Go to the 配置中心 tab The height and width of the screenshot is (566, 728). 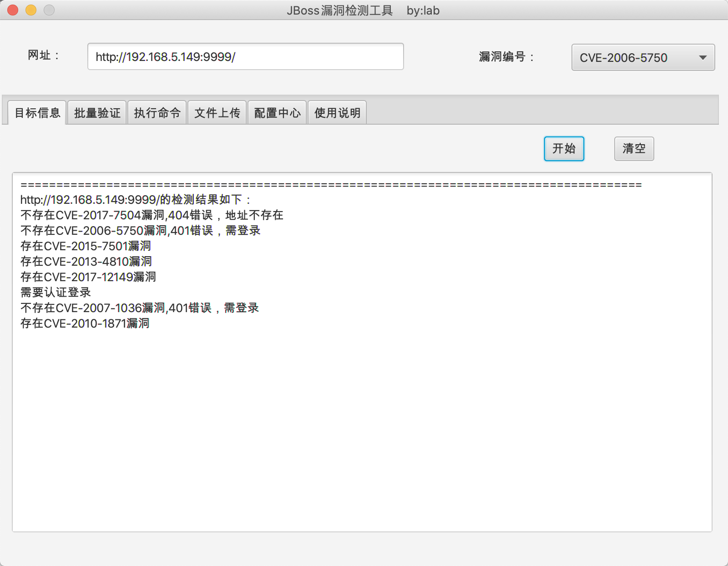[277, 112]
